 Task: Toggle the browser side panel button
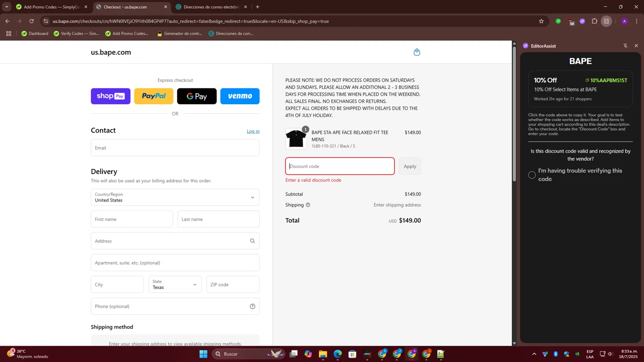[x=606, y=21]
